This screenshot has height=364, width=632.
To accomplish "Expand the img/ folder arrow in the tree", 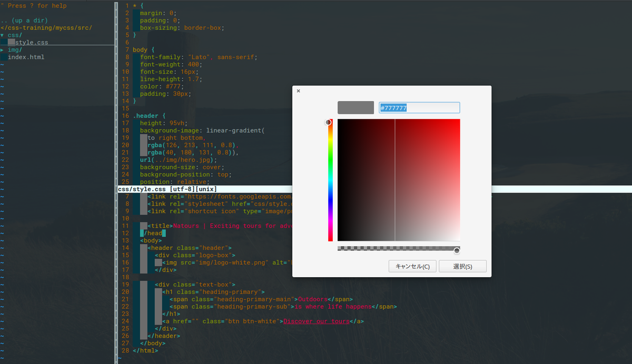I will coord(2,50).
